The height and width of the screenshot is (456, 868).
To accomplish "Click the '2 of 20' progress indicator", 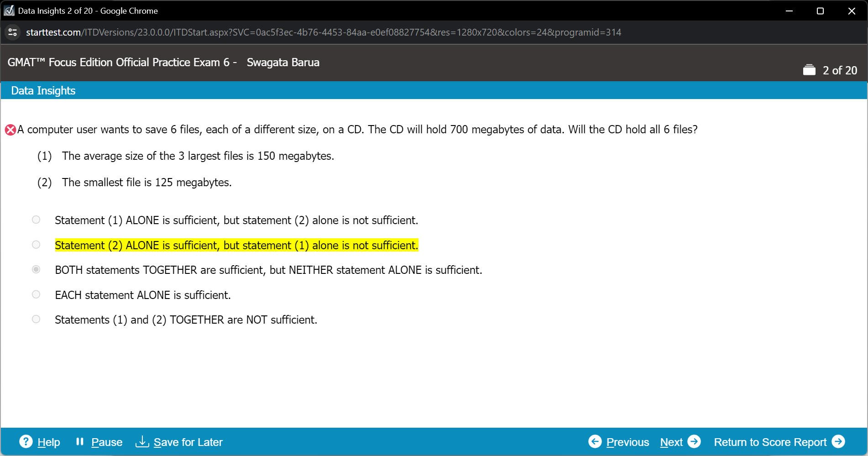I will (840, 70).
